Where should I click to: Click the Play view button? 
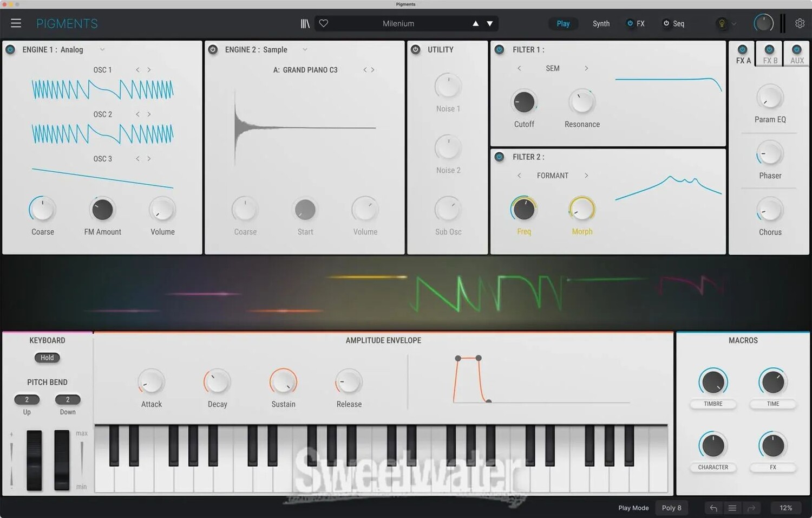pos(563,23)
